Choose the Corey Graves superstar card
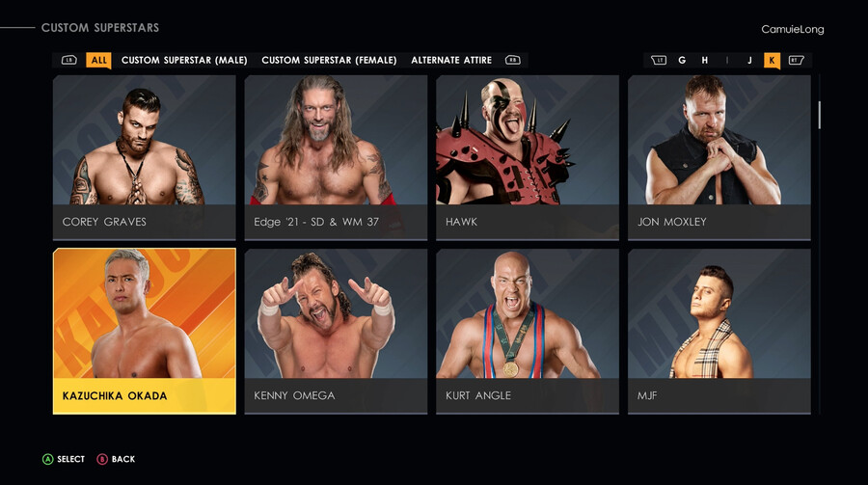Viewport: 868px width, 485px height. (144, 158)
